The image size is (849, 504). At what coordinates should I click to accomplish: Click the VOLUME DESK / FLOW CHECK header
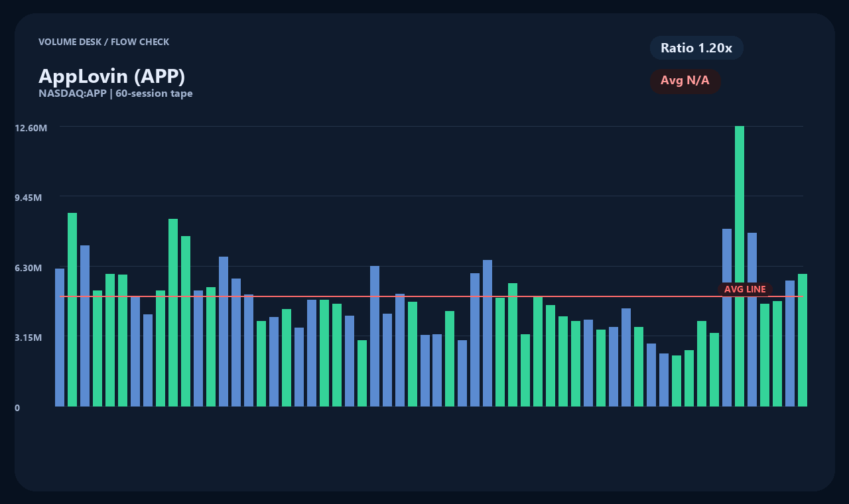(x=103, y=42)
